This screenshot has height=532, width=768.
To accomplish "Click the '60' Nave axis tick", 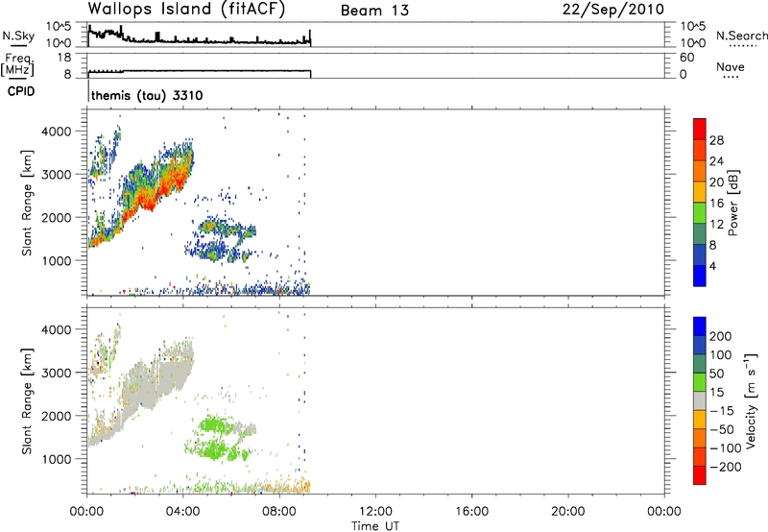I will [687, 58].
